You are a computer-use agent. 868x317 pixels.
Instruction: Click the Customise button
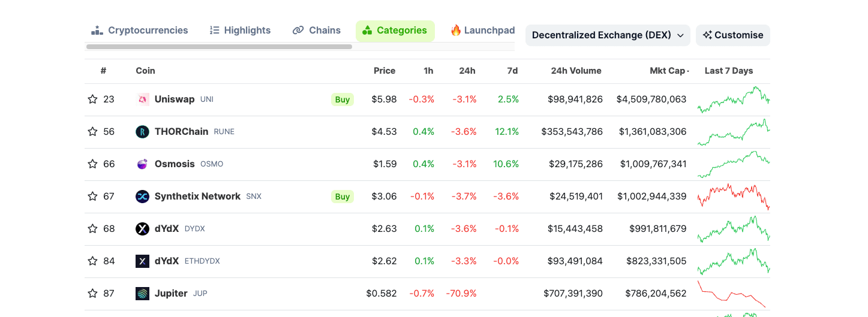click(x=733, y=35)
